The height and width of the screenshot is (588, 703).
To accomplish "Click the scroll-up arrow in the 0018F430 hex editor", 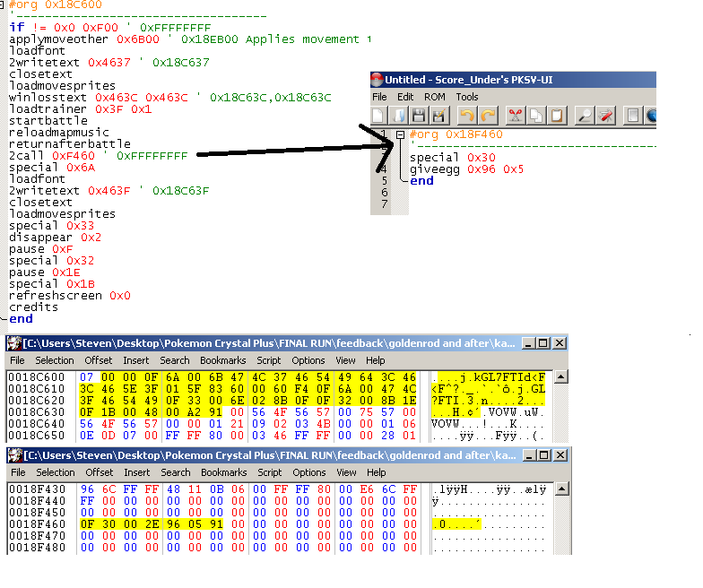I will point(561,489).
